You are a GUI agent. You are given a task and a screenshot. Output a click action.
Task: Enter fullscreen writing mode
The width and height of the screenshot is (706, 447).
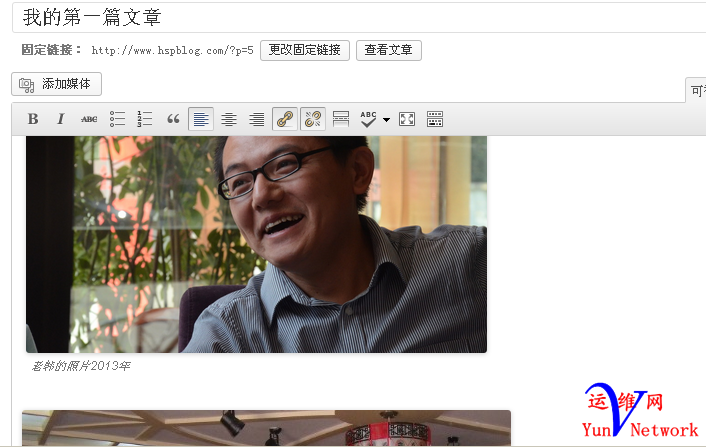pyautogui.click(x=407, y=119)
